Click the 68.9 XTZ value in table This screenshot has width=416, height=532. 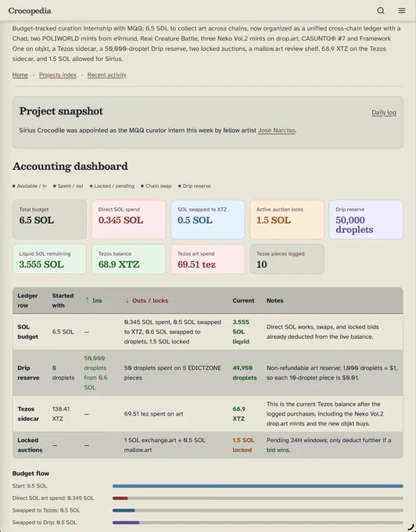[238, 414]
